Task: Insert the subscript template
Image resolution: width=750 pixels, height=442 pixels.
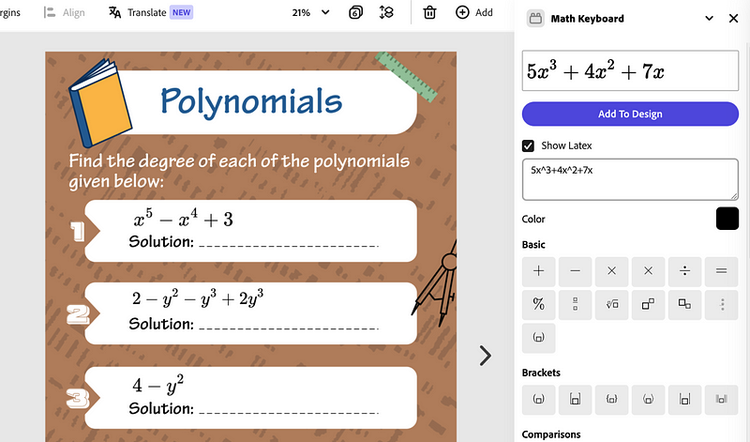Action: click(684, 304)
